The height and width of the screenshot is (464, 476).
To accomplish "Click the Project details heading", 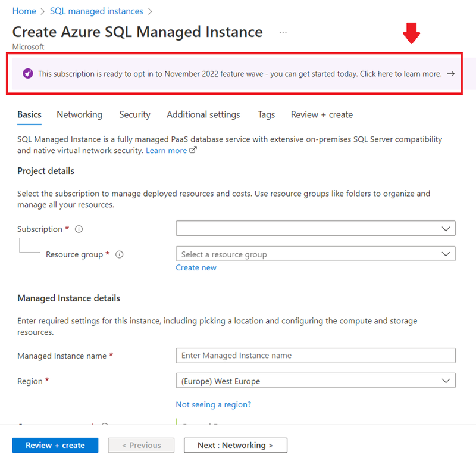I will [x=46, y=171].
